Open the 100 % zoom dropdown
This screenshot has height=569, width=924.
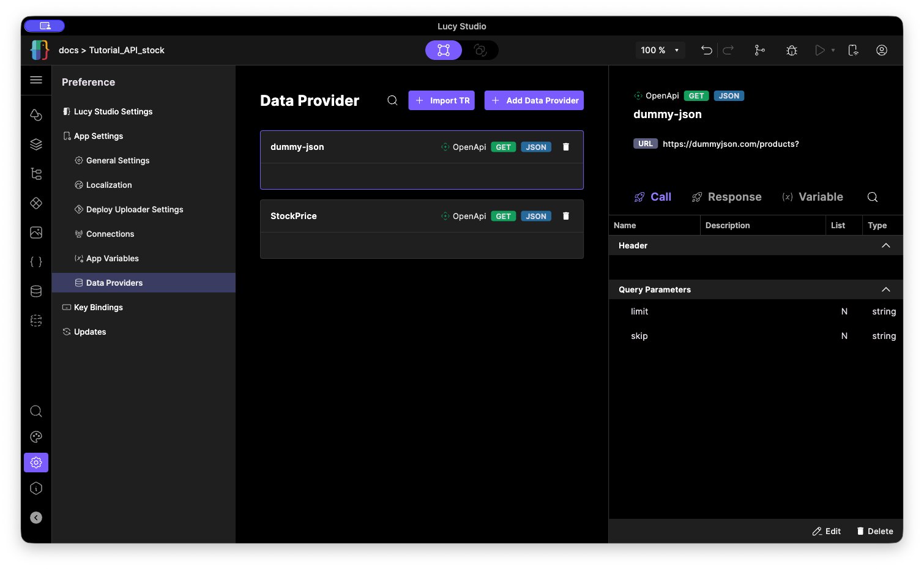pos(660,50)
